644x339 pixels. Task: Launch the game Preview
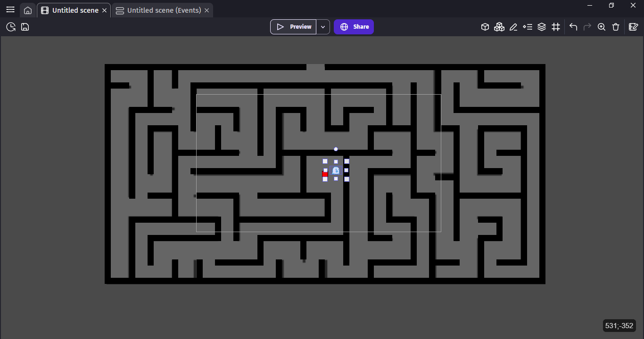click(x=293, y=27)
